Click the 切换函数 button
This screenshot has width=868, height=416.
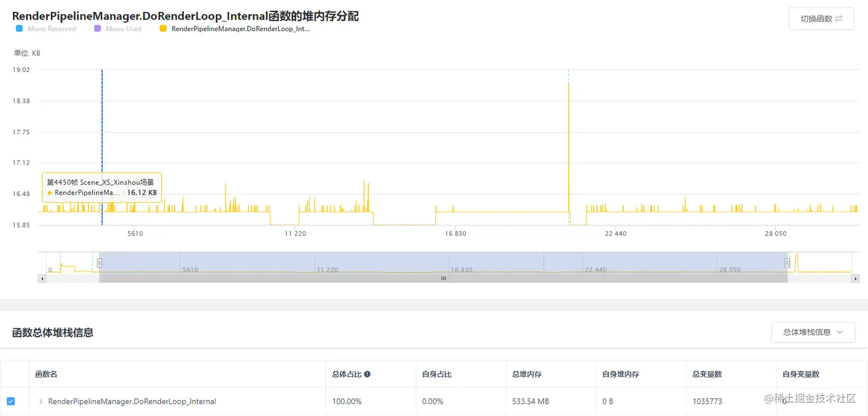pyautogui.click(x=820, y=18)
